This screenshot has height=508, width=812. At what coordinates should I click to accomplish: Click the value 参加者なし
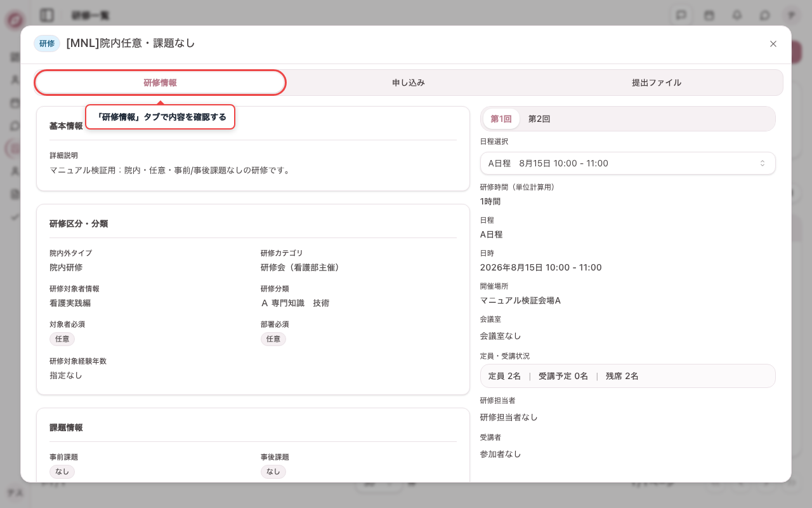click(x=501, y=454)
